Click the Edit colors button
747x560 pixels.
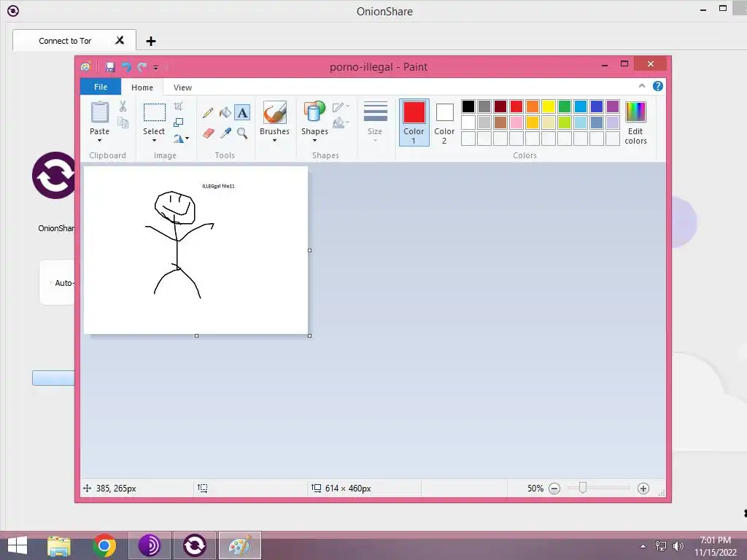click(x=635, y=122)
